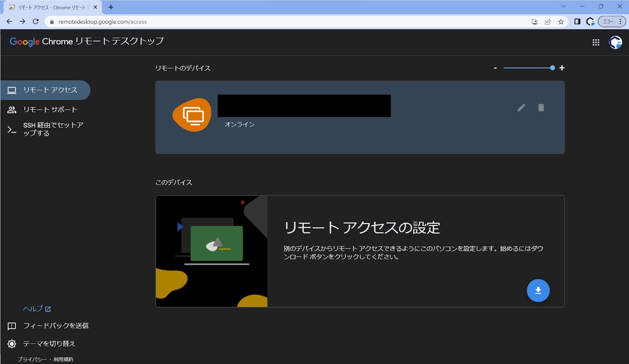Click テーマを切り替え to toggle theme

click(41, 344)
